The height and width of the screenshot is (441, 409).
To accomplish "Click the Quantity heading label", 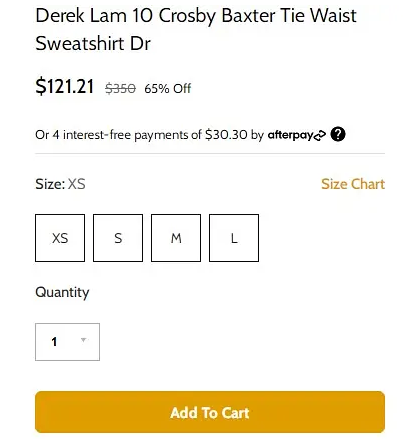I will pyautogui.click(x=62, y=292).
